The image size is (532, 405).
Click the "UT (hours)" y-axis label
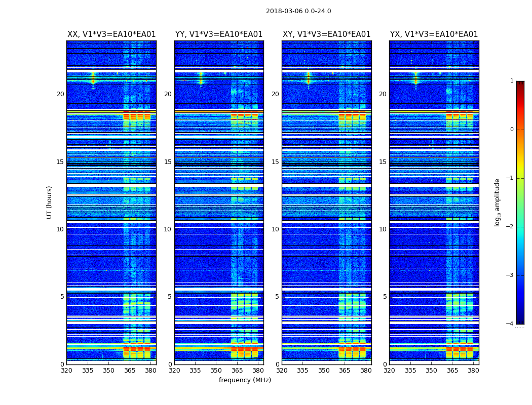pyautogui.click(x=49, y=202)
